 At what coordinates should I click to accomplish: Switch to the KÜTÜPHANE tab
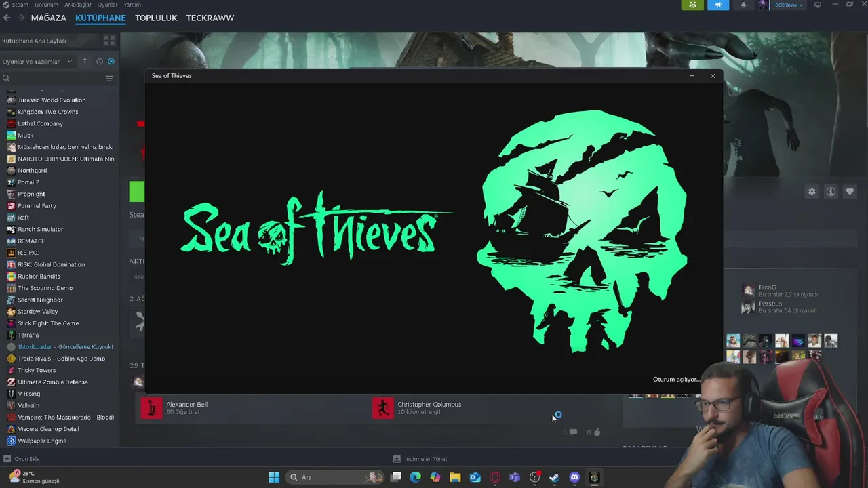tap(100, 18)
